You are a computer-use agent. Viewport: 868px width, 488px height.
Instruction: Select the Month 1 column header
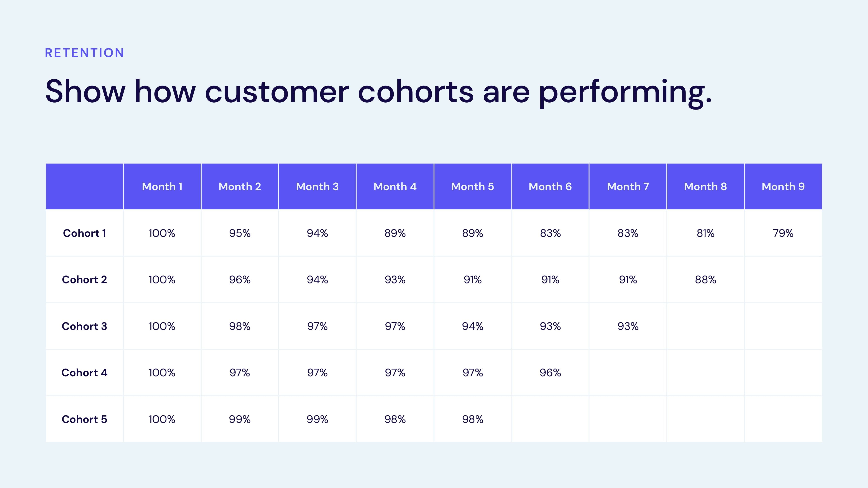coord(162,187)
